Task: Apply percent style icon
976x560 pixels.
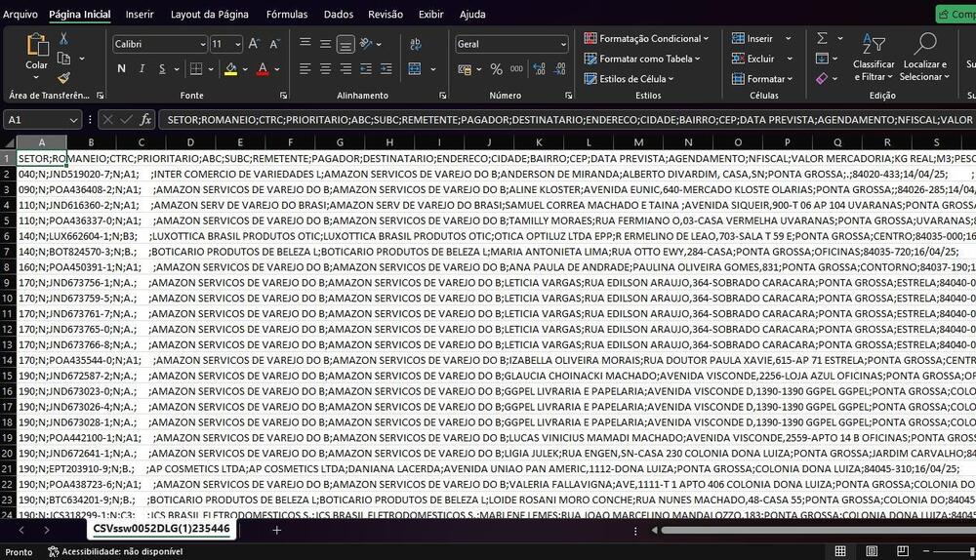Action: pyautogui.click(x=496, y=69)
